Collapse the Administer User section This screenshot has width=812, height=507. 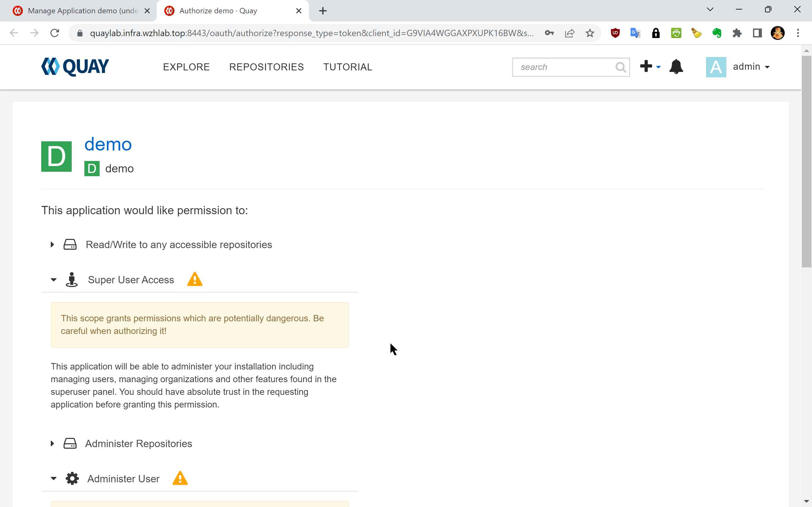click(x=54, y=478)
